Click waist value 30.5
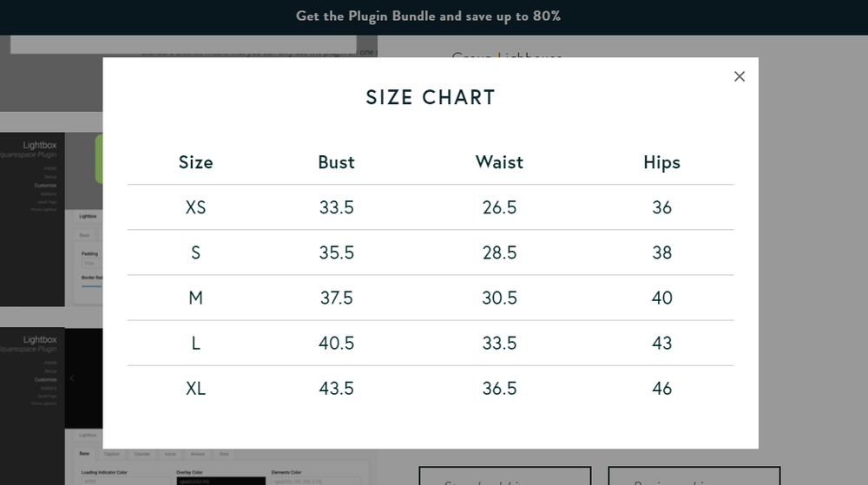The image size is (868, 485). (x=499, y=298)
